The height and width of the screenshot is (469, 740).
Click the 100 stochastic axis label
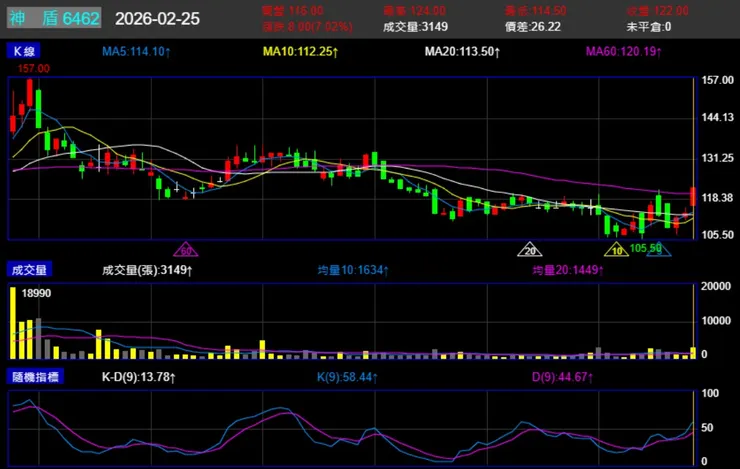click(x=710, y=394)
